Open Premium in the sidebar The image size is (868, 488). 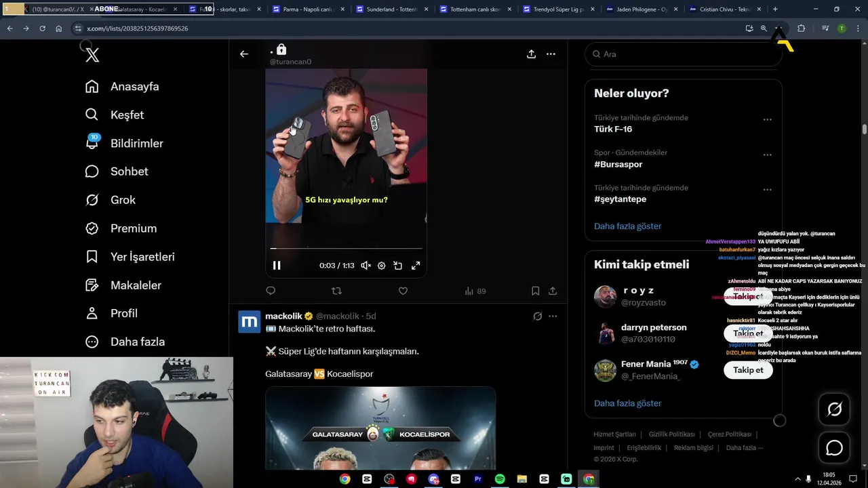pyautogui.click(x=121, y=228)
